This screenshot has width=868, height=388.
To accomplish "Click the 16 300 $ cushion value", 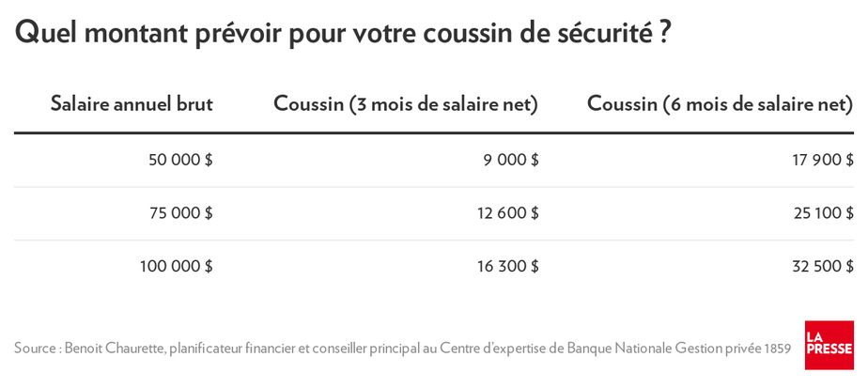I will 507,266.
